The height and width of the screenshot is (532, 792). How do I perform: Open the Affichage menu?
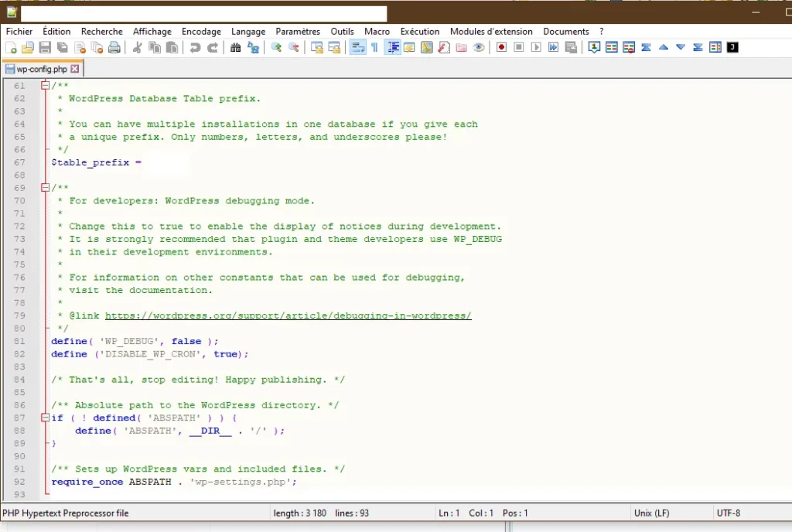click(x=152, y=31)
